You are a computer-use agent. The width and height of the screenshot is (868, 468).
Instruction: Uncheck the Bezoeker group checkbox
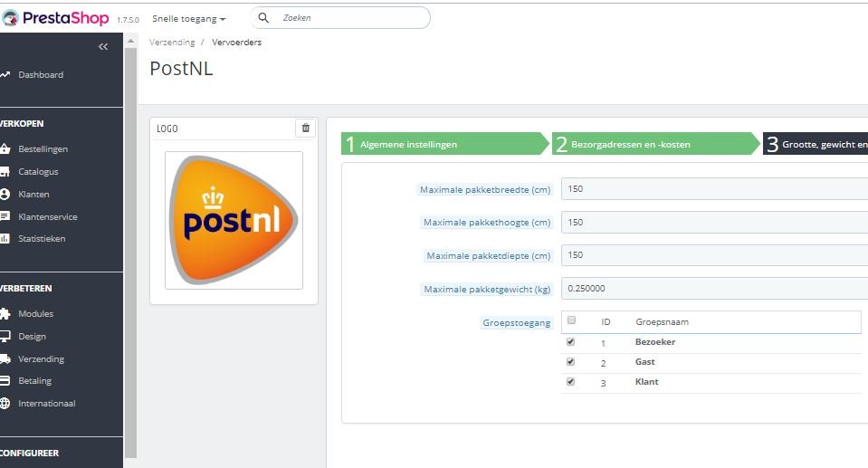[571, 342]
